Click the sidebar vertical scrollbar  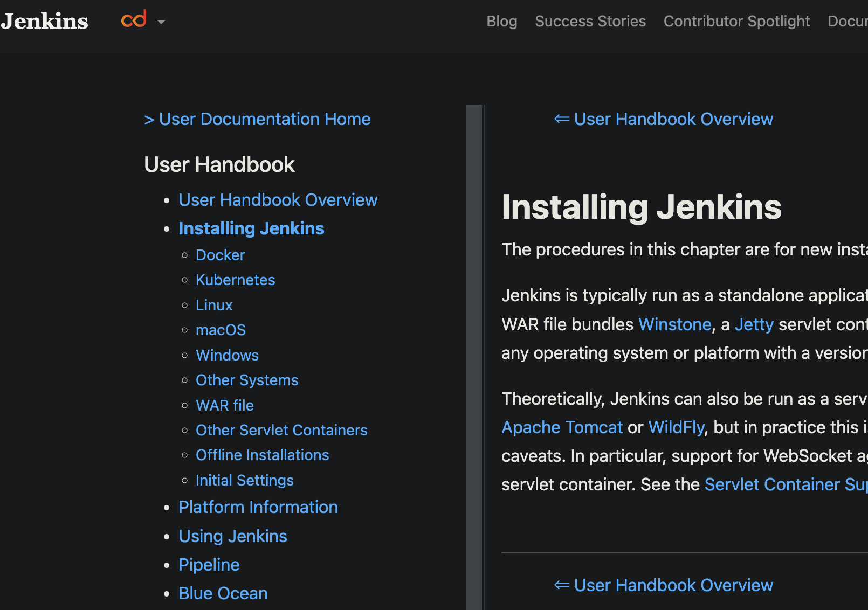pos(474,357)
